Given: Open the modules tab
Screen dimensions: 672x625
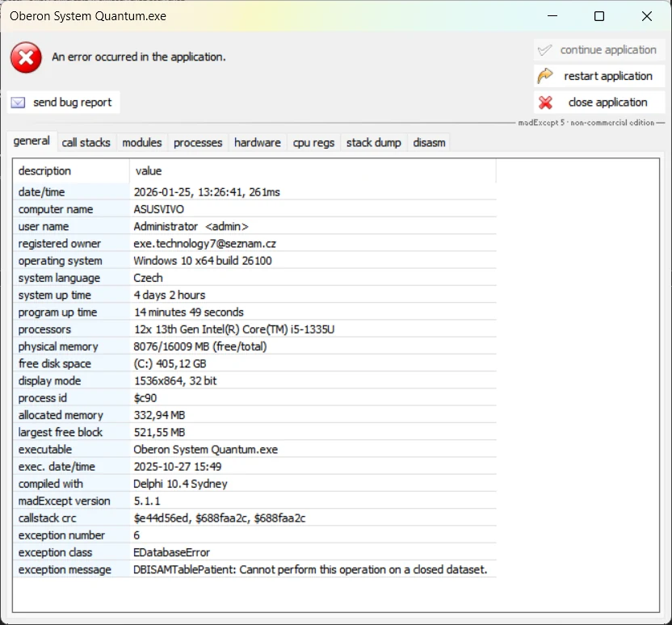Looking at the screenshot, I should pyautogui.click(x=142, y=143).
